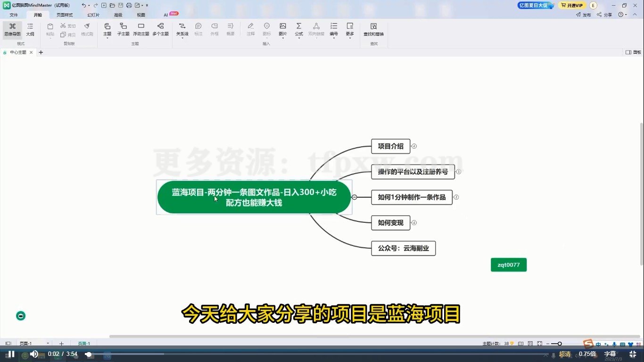The width and height of the screenshot is (644, 362).
Task: Insert a 关系线 (relationship line)
Action: 182,29
